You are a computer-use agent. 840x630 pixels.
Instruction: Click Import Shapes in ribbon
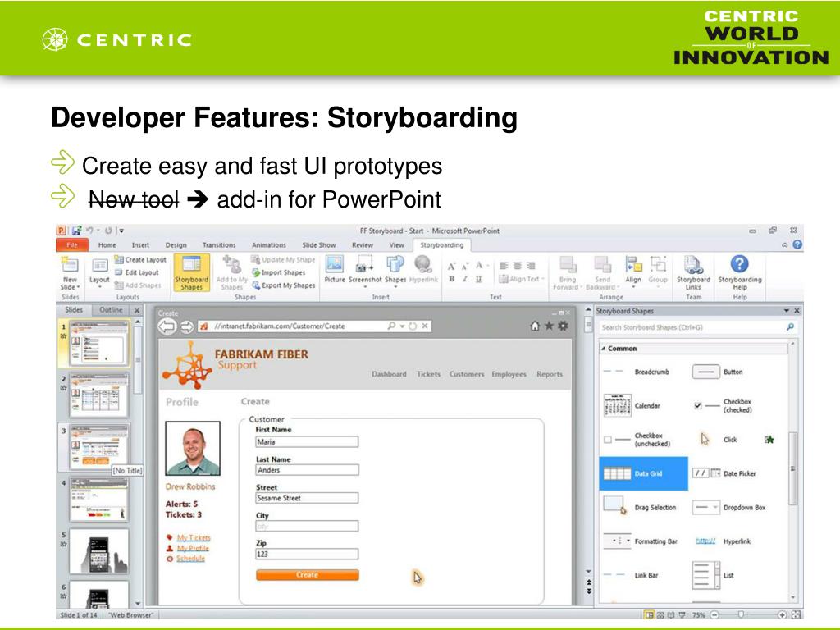click(x=278, y=272)
